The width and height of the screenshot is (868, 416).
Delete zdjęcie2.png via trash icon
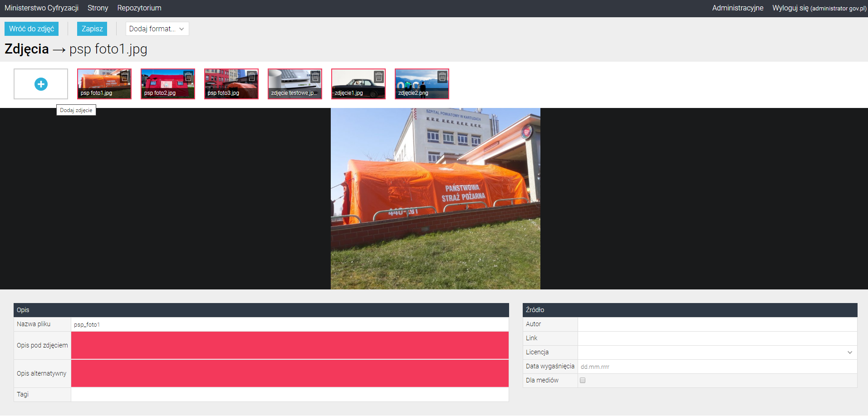click(x=442, y=77)
